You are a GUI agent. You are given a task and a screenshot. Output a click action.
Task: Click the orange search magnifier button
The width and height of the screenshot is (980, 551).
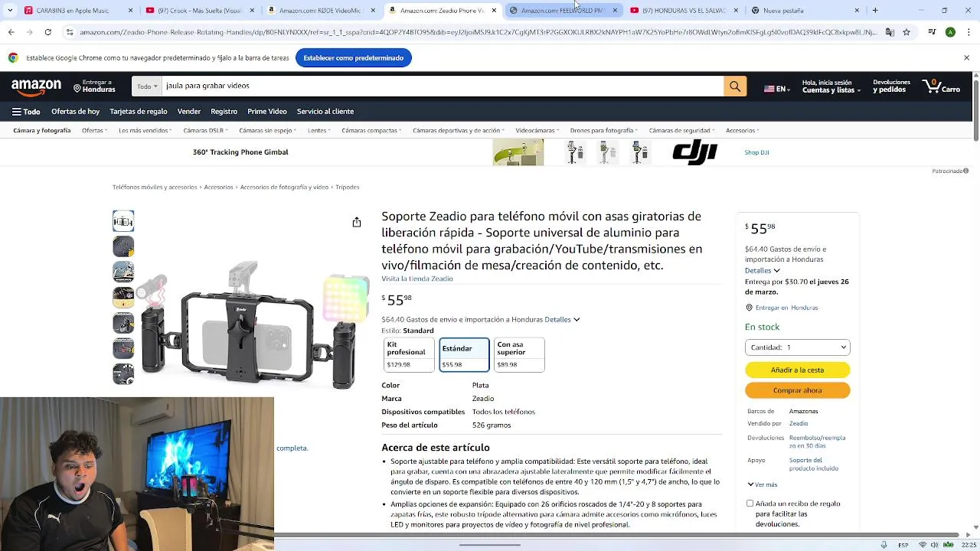click(734, 86)
